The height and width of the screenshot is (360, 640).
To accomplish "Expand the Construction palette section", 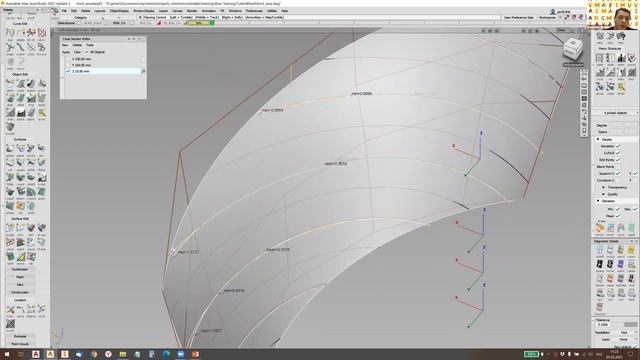I will (x=20, y=293).
